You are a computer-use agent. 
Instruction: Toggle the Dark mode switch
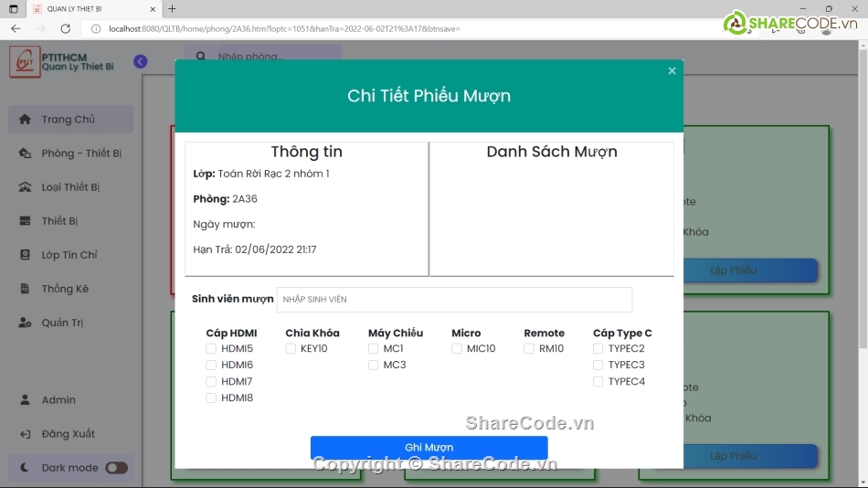[x=116, y=468]
